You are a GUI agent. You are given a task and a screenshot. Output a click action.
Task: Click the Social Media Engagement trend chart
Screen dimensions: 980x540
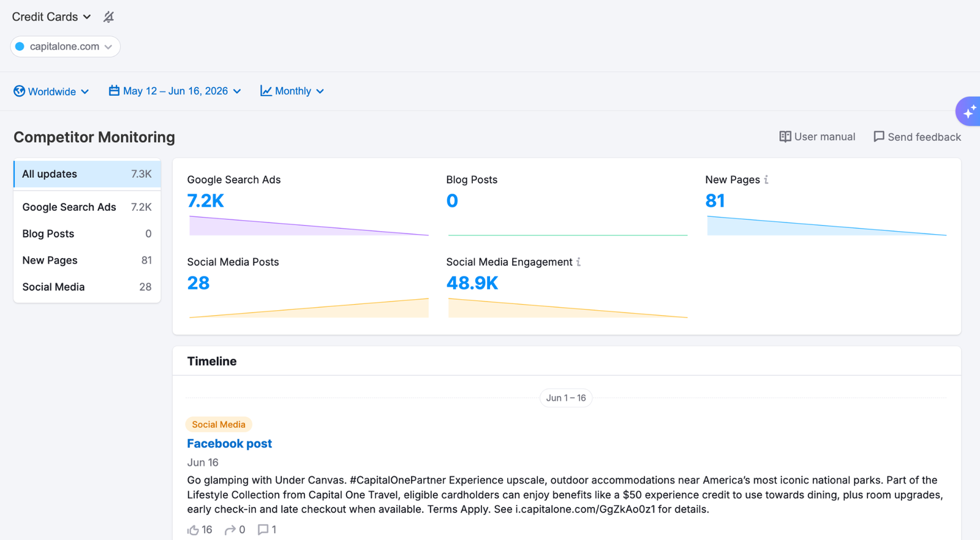click(568, 308)
